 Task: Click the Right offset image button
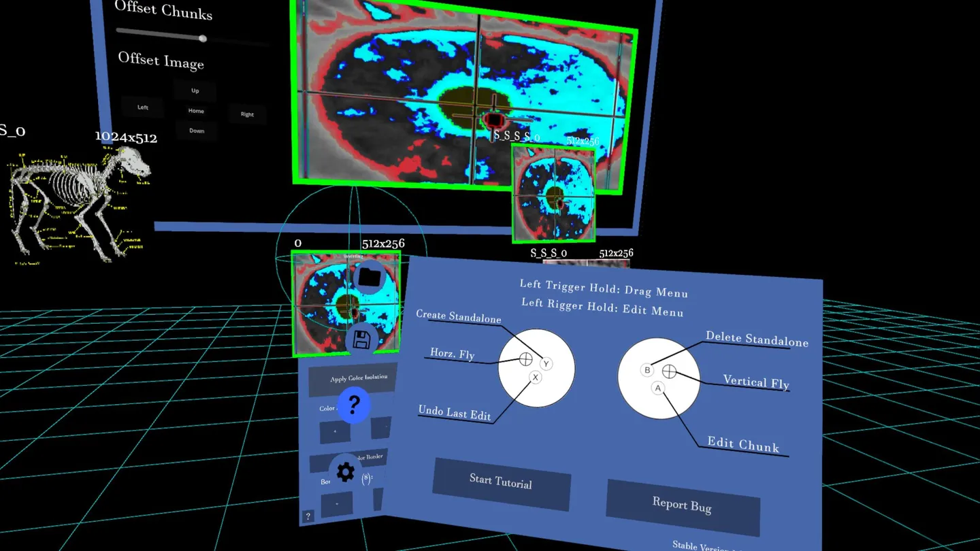(247, 114)
